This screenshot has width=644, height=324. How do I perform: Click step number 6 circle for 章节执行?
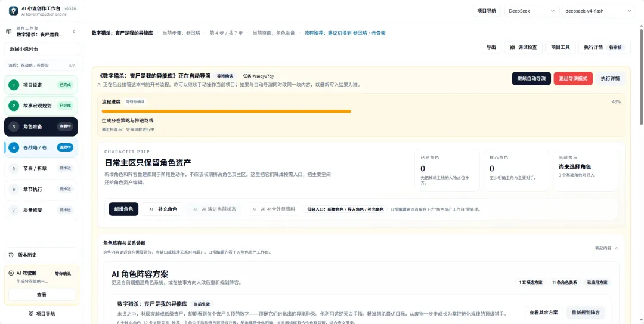click(x=14, y=189)
